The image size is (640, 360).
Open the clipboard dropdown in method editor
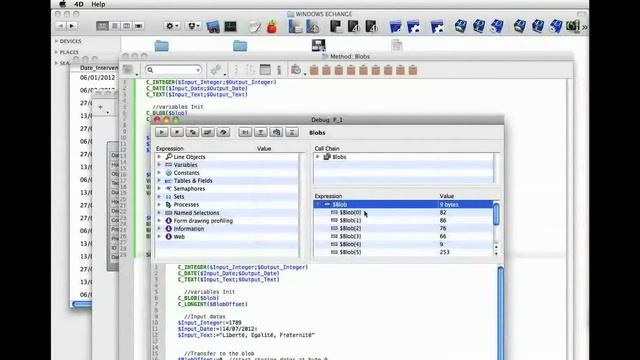point(298,70)
